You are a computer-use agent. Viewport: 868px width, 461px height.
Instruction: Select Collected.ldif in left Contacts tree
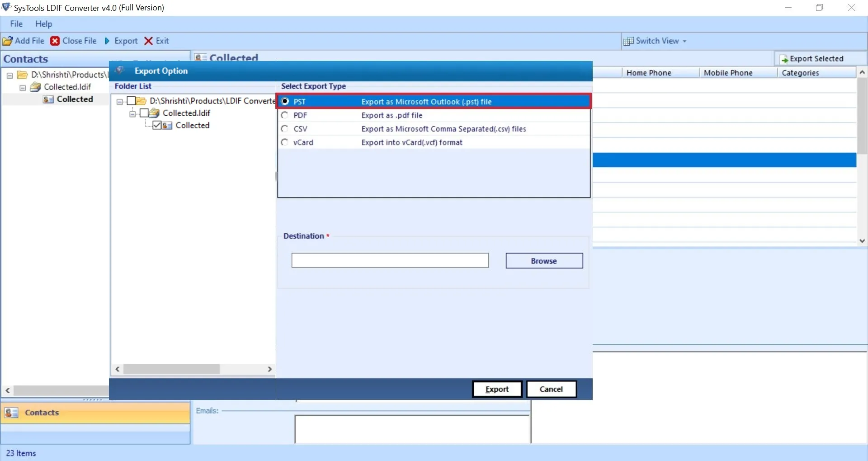[67, 87]
